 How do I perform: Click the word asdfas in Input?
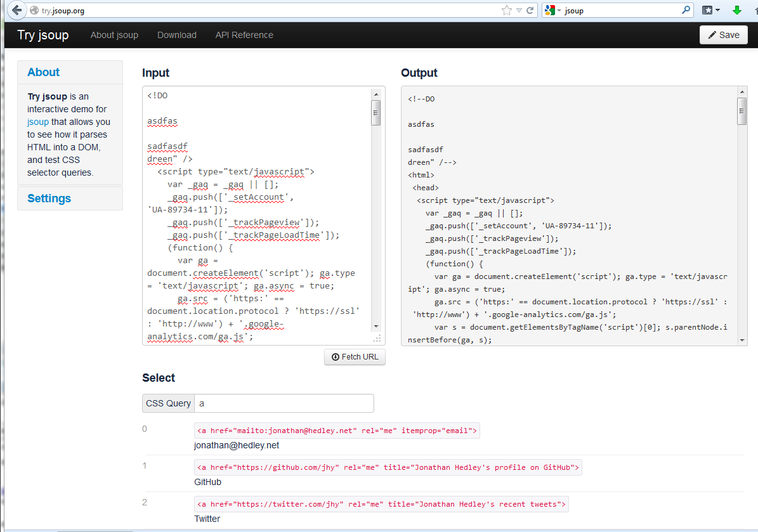coord(162,121)
